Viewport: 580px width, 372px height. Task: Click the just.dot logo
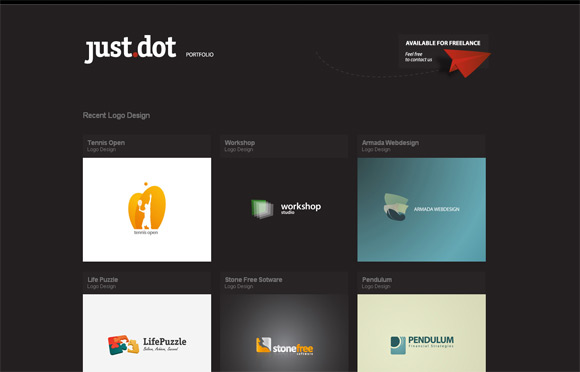pyautogui.click(x=130, y=49)
